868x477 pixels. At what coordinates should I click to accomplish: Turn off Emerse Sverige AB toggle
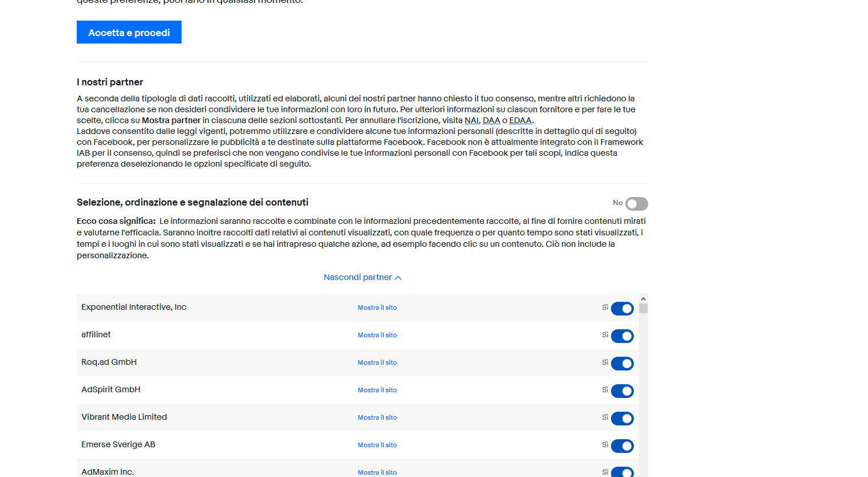pyautogui.click(x=622, y=446)
